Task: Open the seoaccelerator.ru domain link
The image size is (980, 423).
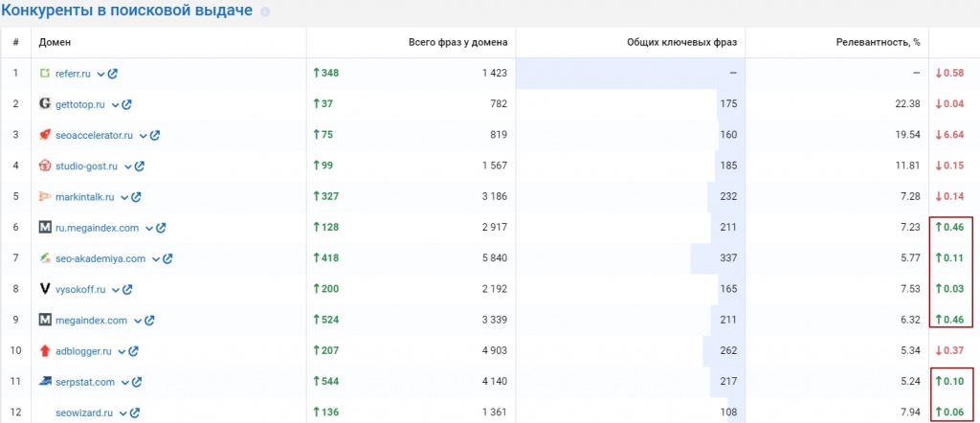Action: pyautogui.click(x=95, y=135)
